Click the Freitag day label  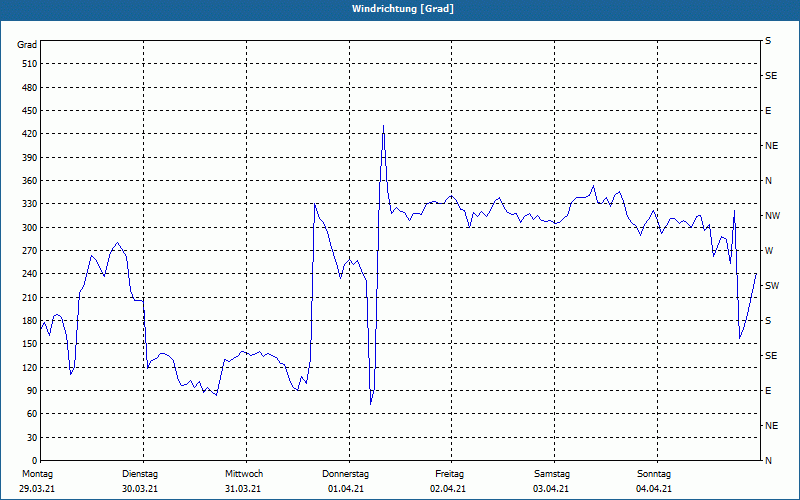click(x=449, y=474)
